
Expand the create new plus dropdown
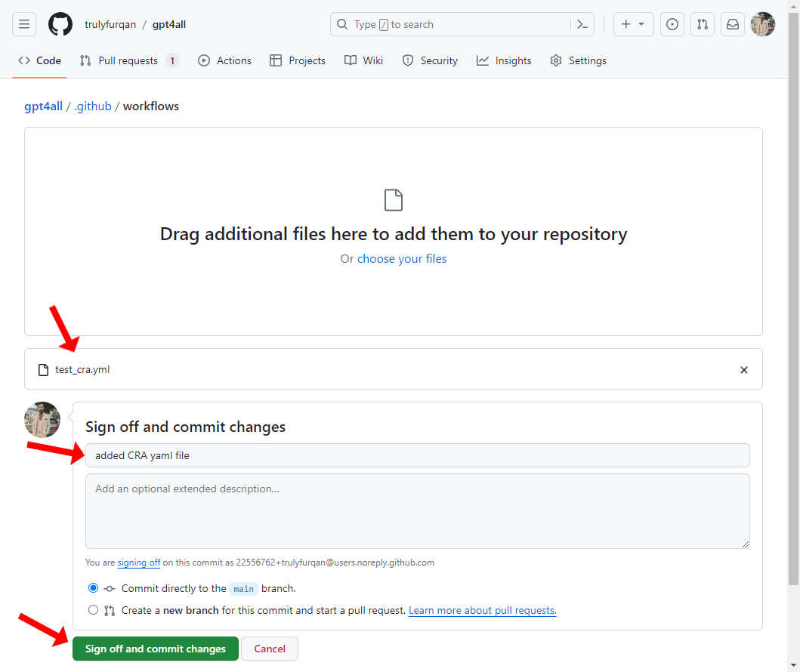click(633, 24)
